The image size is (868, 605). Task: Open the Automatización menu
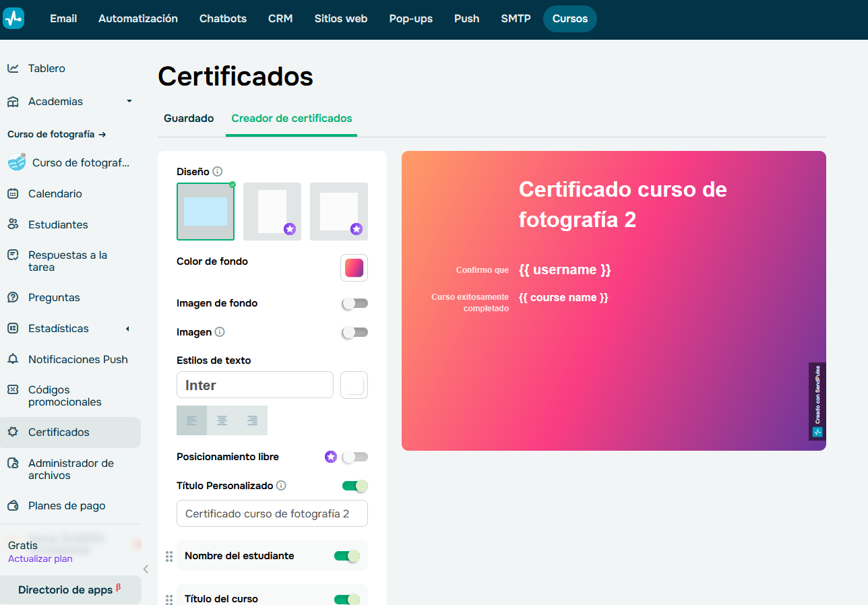tap(138, 19)
